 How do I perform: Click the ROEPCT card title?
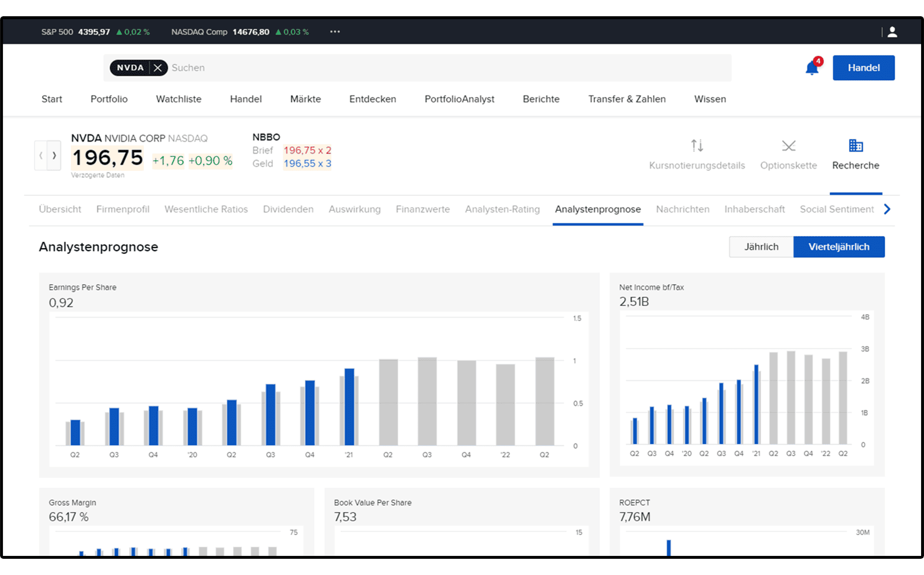coord(634,502)
